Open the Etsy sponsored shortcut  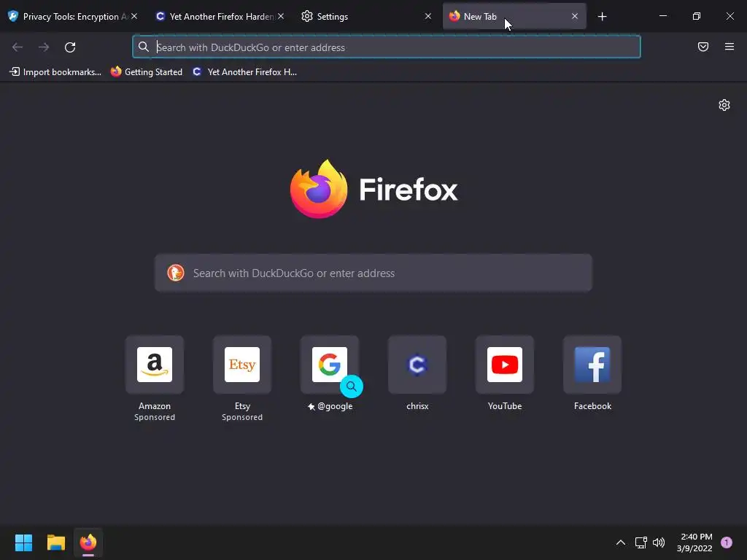pyautogui.click(x=242, y=365)
